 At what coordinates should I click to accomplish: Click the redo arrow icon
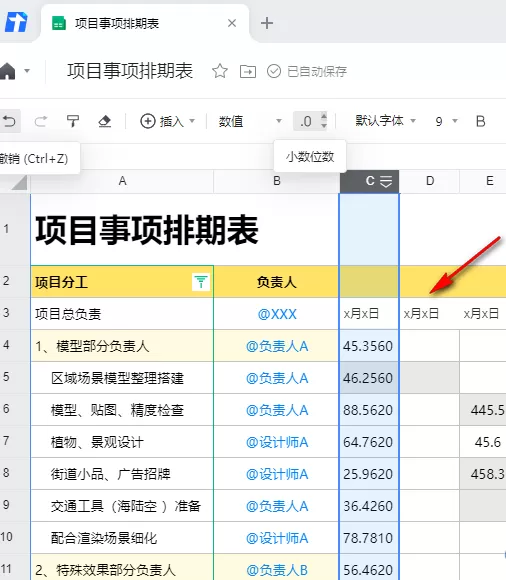coord(41,121)
